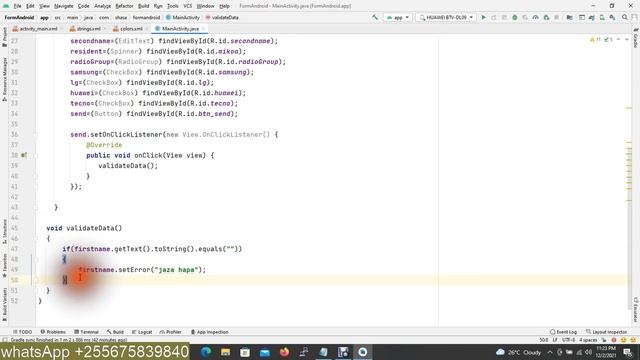
Task: Click the override gutter icon on line 38
Action: (x=24, y=155)
